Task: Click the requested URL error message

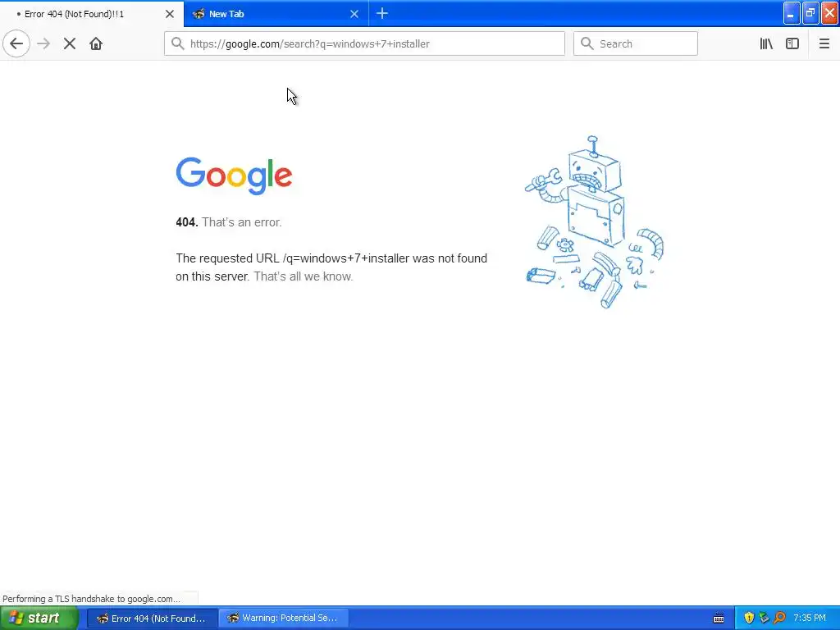Action: (x=331, y=267)
